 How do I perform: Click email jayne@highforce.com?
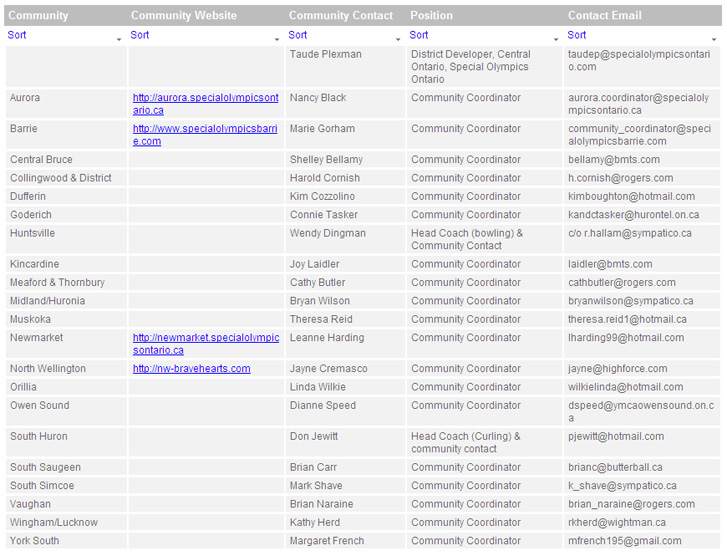pyautogui.click(x=618, y=369)
